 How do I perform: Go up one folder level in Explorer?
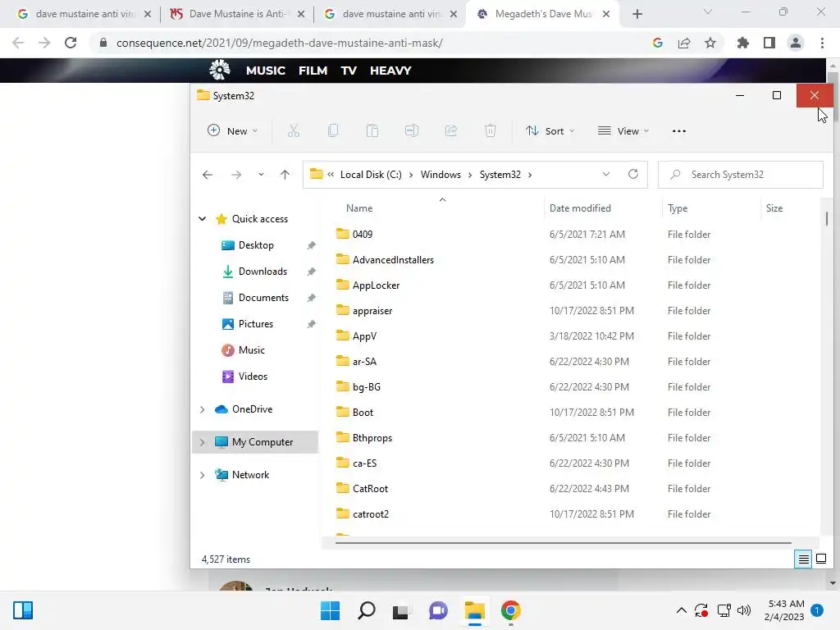click(x=285, y=175)
